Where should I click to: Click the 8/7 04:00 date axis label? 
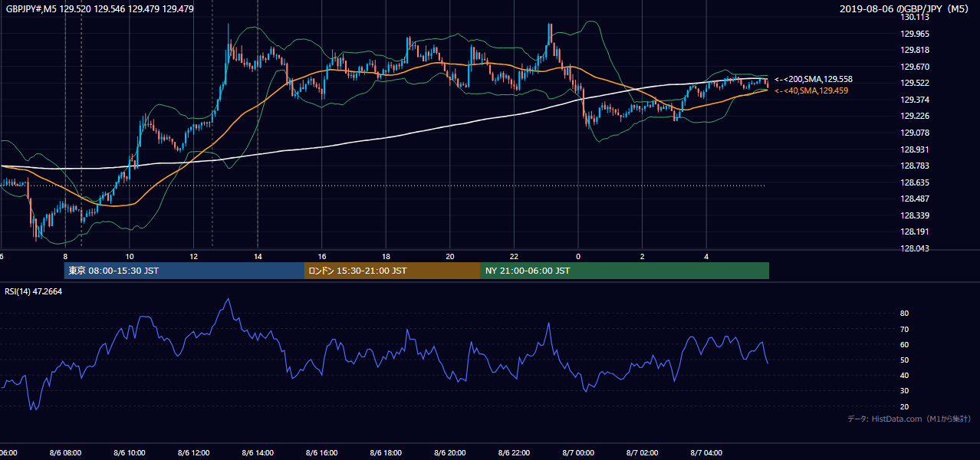[x=707, y=453]
